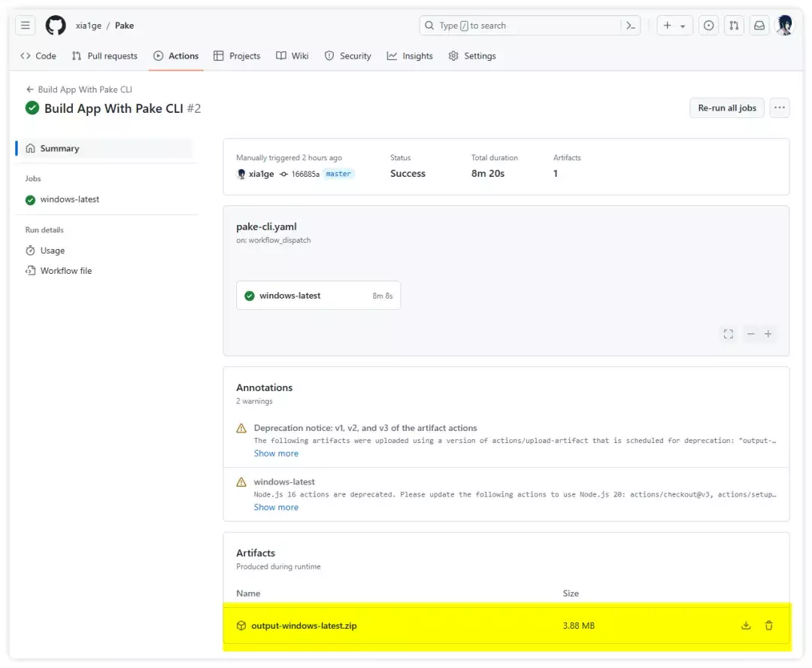The image size is (812, 668).
Task: Switch to the Pull requests tab
Action: [x=105, y=56]
